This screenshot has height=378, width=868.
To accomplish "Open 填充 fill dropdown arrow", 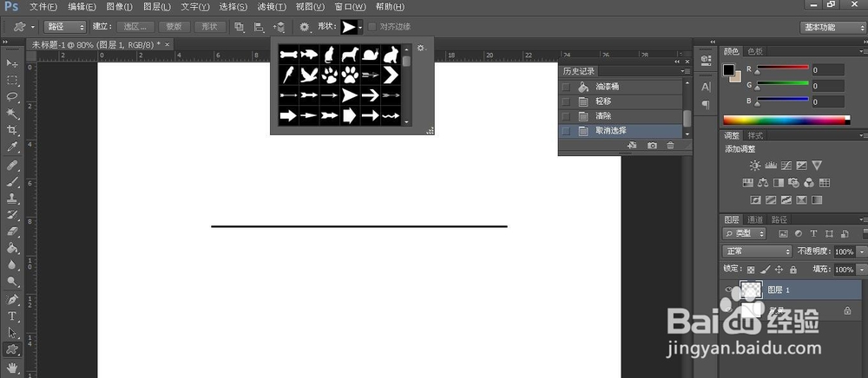I will click(860, 270).
